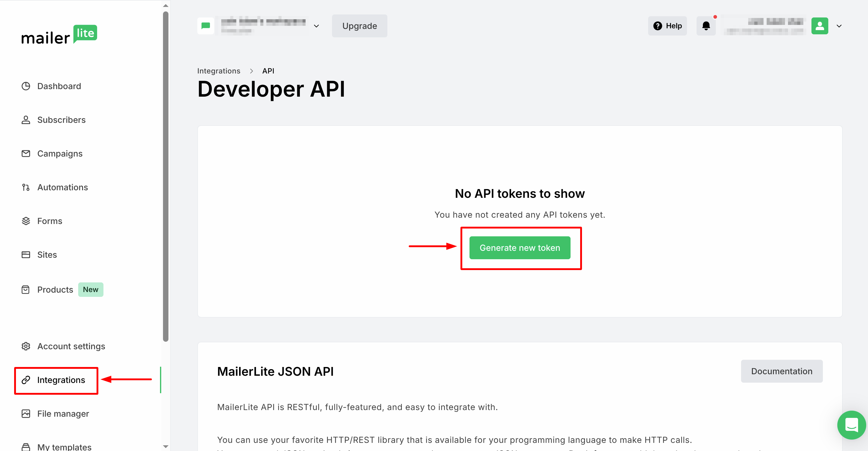The width and height of the screenshot is (868, 451).
Task: Click the sidebar scroll-down arrow
Action: 165,446
